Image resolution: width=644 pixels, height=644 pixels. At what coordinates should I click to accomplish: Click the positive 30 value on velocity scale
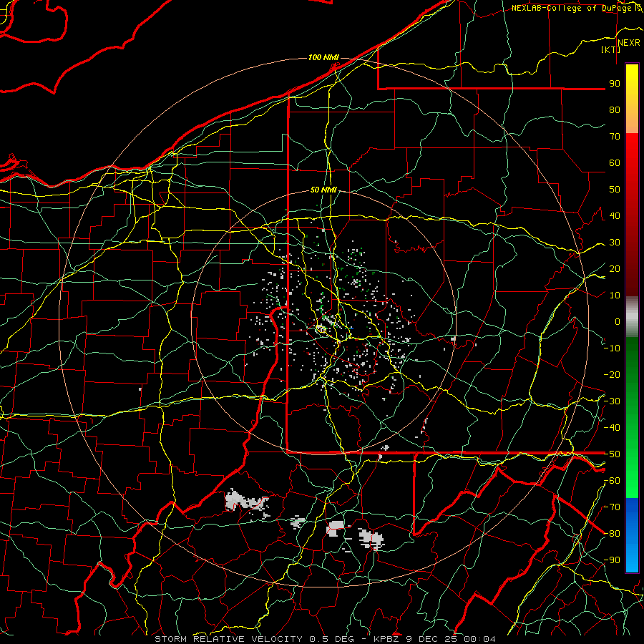pos(615,243)
